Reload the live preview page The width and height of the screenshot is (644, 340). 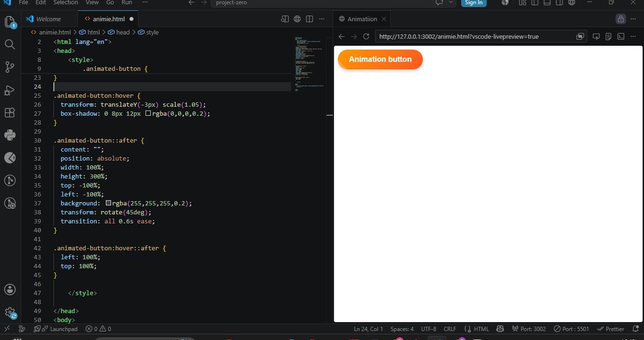click(366, 36)
